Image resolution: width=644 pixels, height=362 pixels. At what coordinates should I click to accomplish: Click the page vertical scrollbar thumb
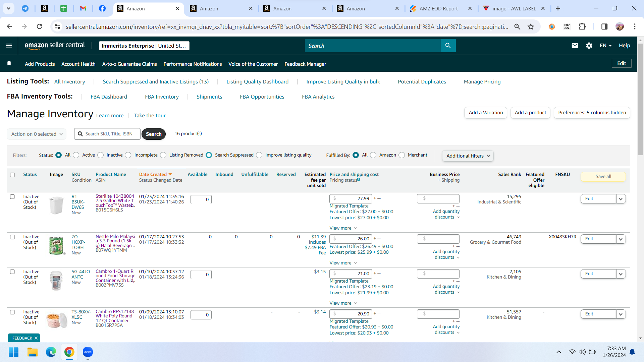click(640, 99)
